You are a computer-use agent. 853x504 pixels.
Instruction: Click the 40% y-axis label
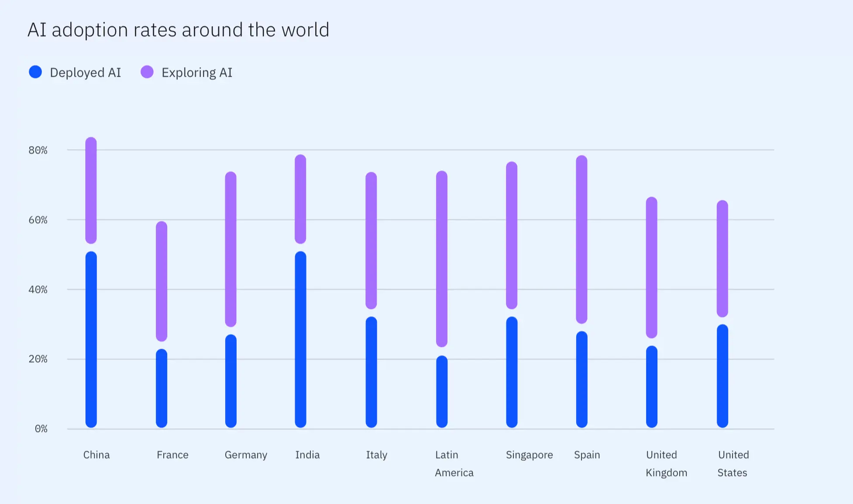(x=38, y=289)
